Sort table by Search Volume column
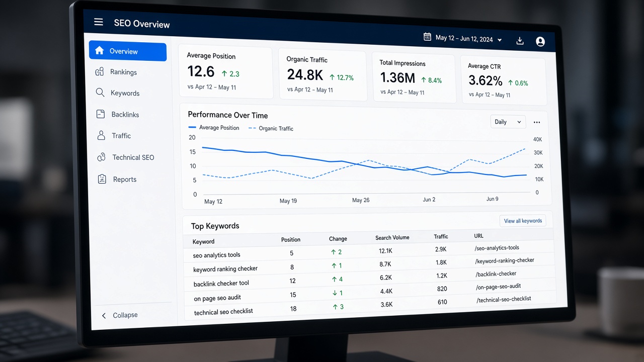Screen dimensions: 644x362 pos(392,237)
